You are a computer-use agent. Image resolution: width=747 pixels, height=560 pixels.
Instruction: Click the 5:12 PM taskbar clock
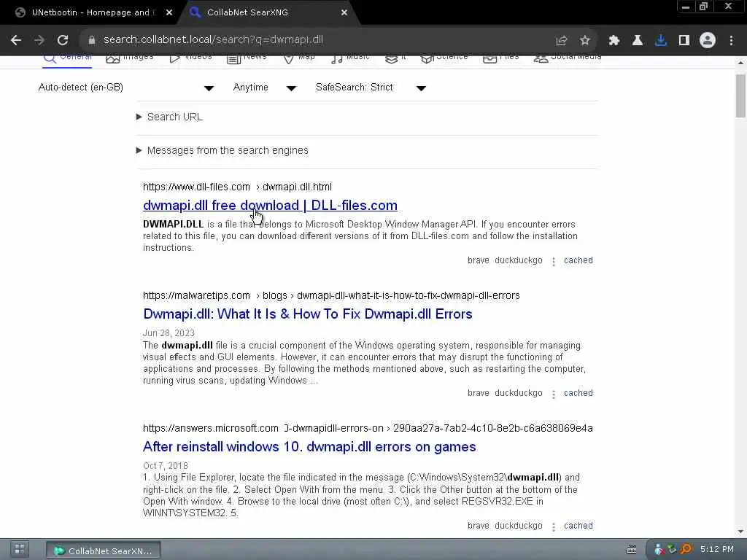pos(717,550)
